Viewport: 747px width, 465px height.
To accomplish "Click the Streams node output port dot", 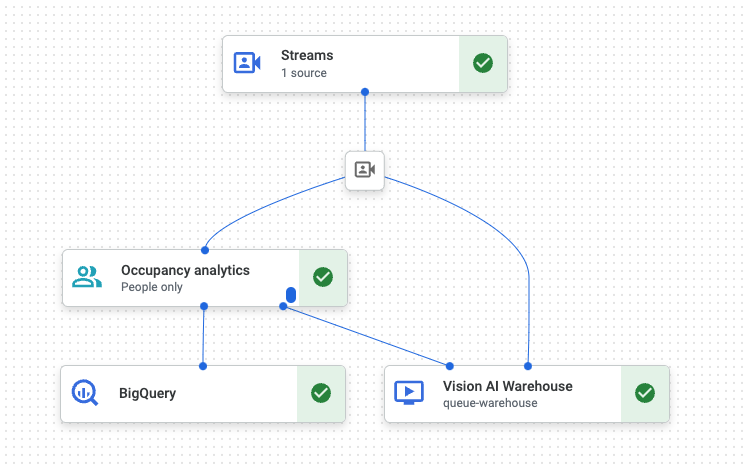I will (364, 92).
